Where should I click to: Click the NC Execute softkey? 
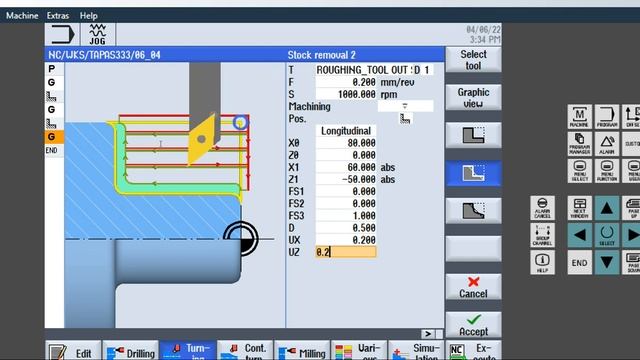pyautogui.click(x=473, y=351)
